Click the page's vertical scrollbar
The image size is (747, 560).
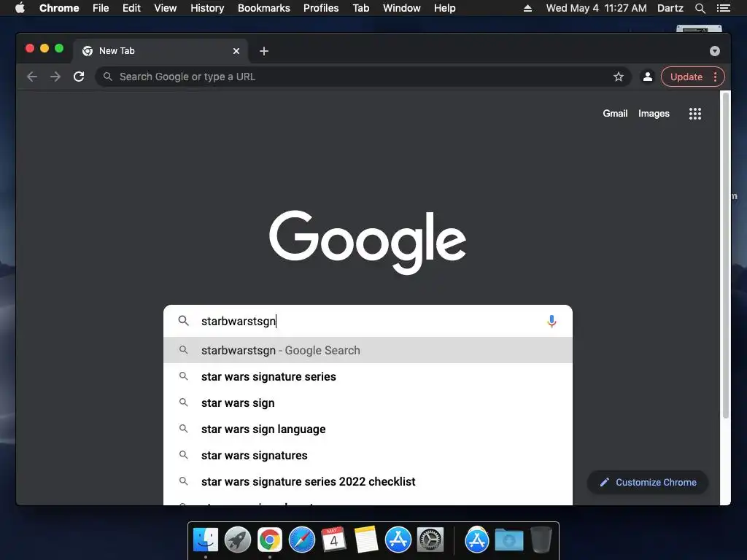pyautogui.click(x=726, y=255)
